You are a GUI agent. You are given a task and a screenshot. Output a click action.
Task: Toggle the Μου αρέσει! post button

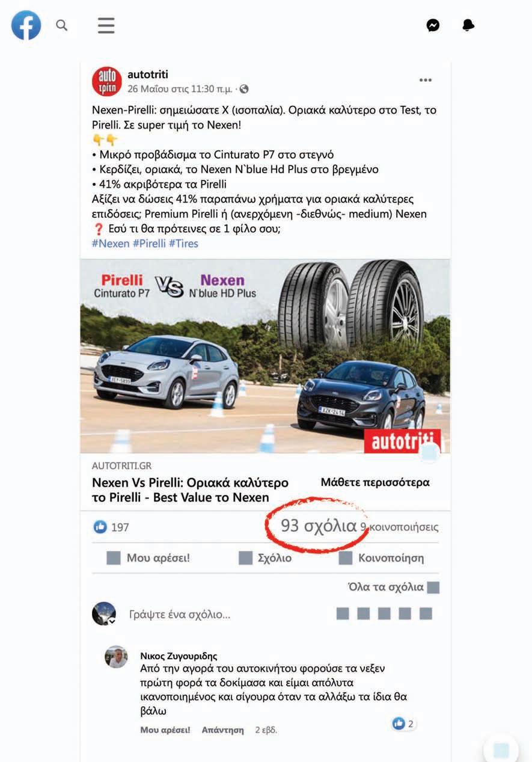tap(148, 558)
